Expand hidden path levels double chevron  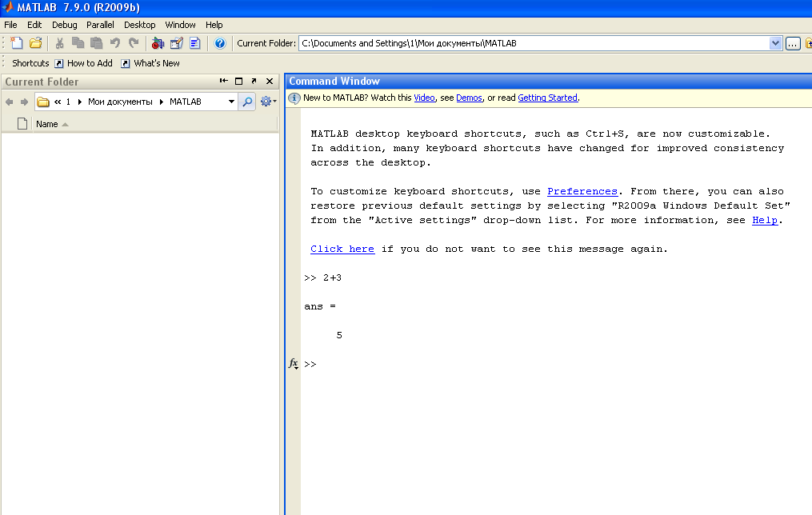coord(58,102)
